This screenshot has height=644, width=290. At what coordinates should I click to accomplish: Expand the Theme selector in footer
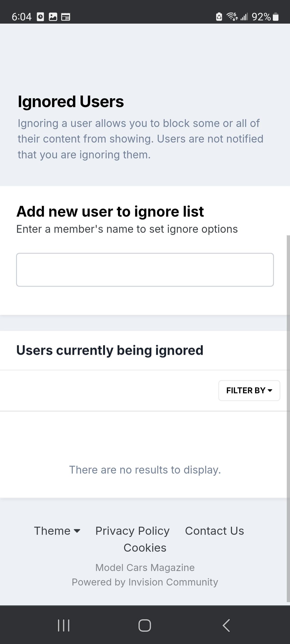pos(57,531)
